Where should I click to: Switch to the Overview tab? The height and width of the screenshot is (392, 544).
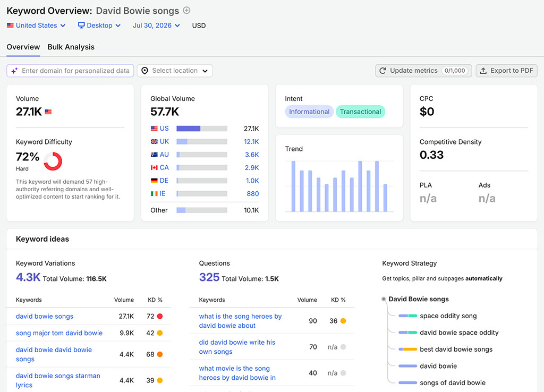pos(23,47)
